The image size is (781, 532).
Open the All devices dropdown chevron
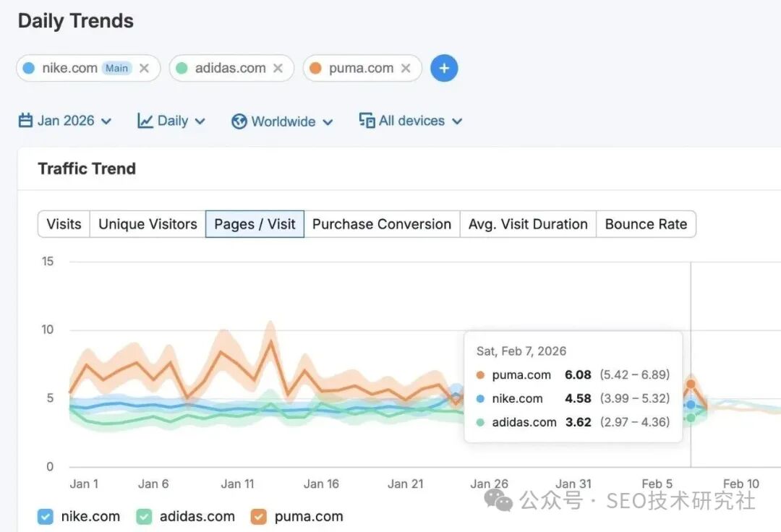point(457,121)
